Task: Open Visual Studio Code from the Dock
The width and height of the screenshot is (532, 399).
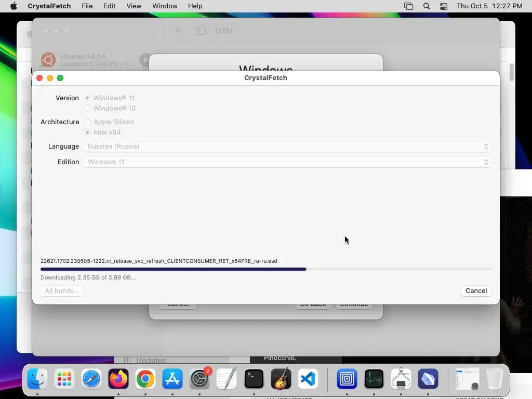Action: point(308,379)
